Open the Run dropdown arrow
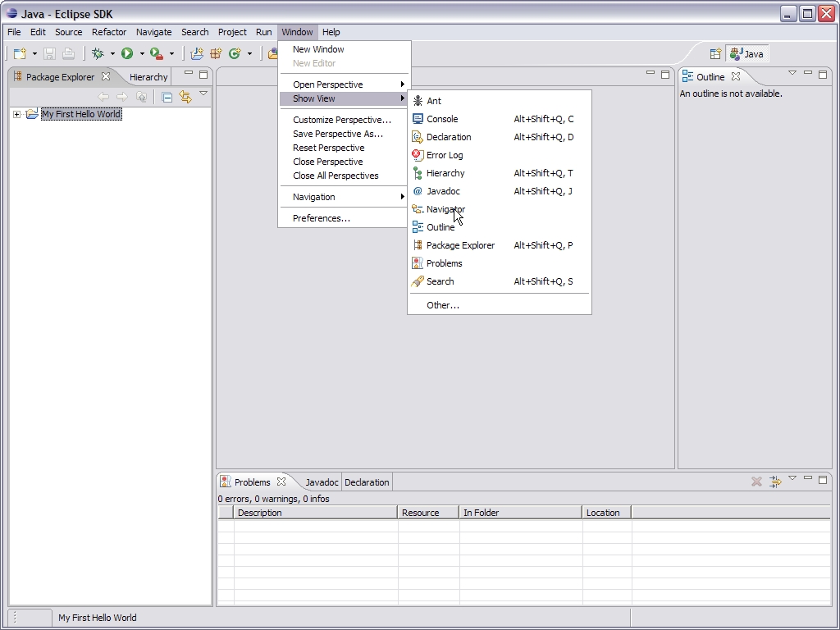Viewport: 840px width, 630px height. click(x=142, y=53)
